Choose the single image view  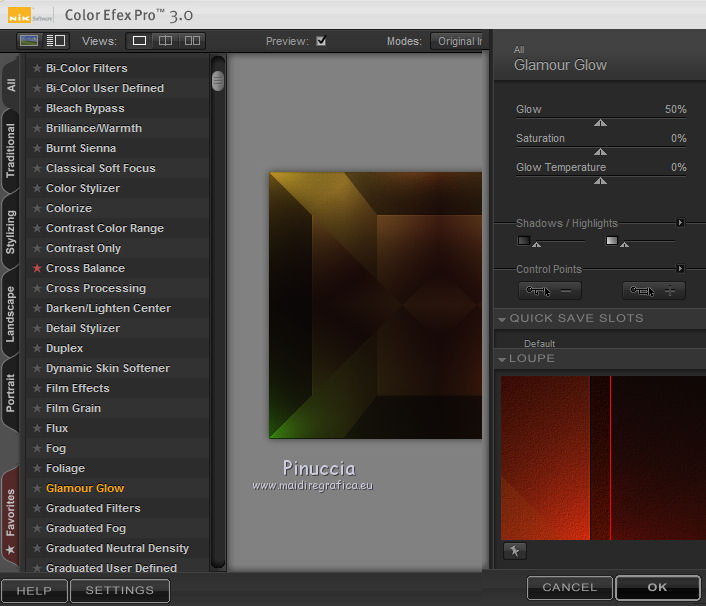click(x=139, y=41)
